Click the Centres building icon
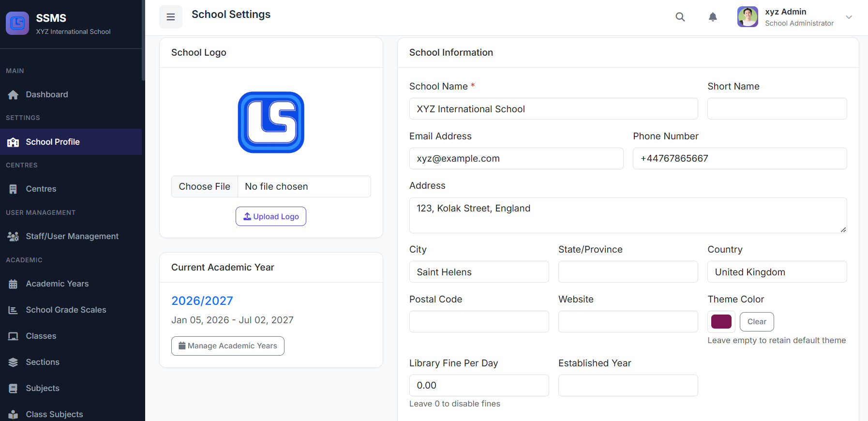The height and width of the screenshot is (421, 868). point(13,189)
